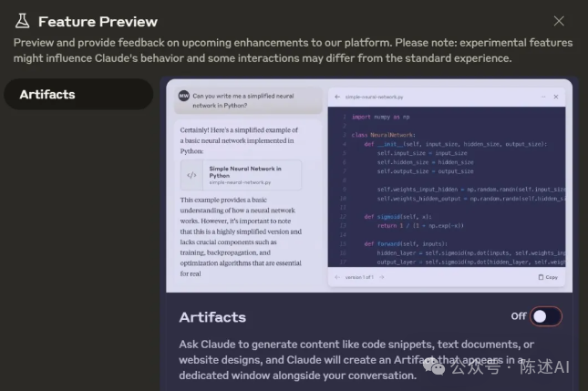The width and height of the screenshot is (588, 391).
Task: Click the MW user avatar in the chat preview
Action: click(x=183, y=96)
